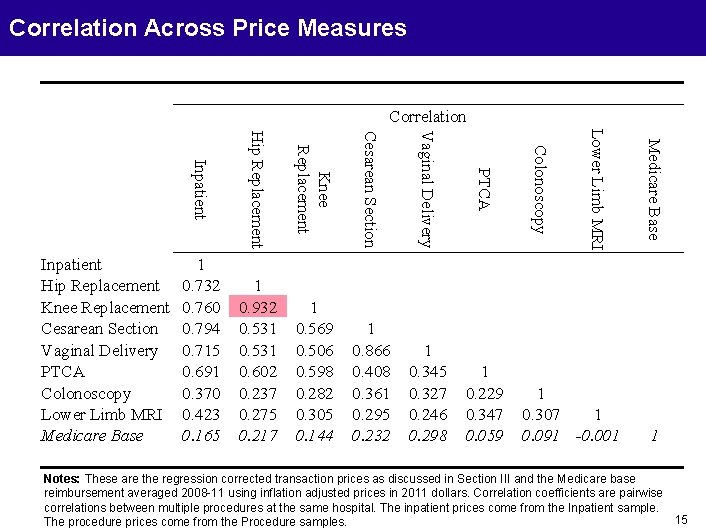Select the 0.866 correlation value
This screenshot has height=529, width=706.
pyautogui.click(x=371, y=350)
